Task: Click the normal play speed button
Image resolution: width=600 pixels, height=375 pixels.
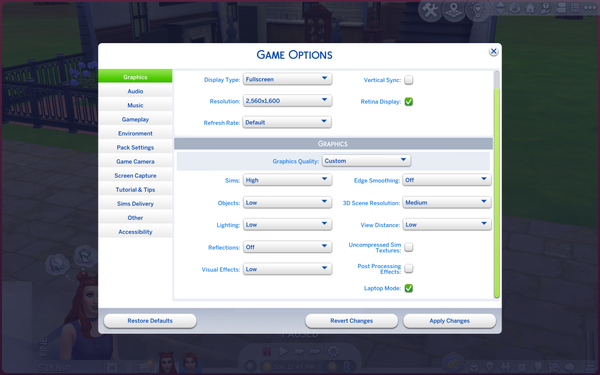Action: 283,351
